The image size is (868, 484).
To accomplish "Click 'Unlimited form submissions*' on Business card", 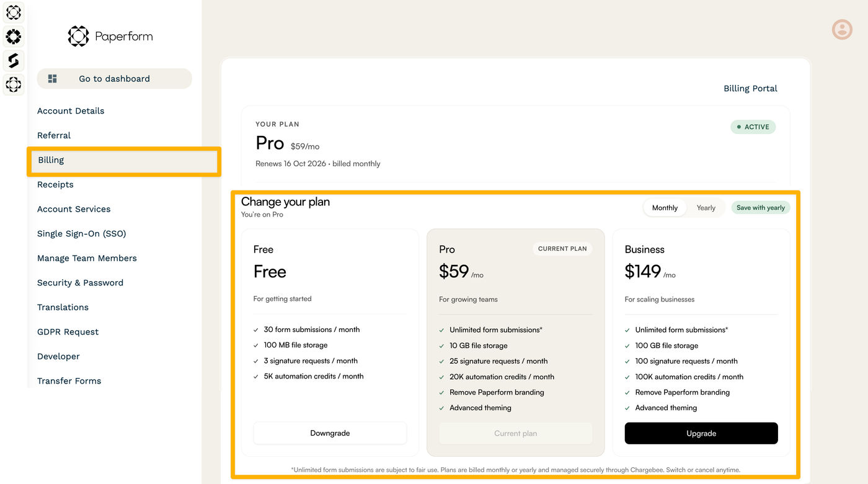I will pos(682,330).
